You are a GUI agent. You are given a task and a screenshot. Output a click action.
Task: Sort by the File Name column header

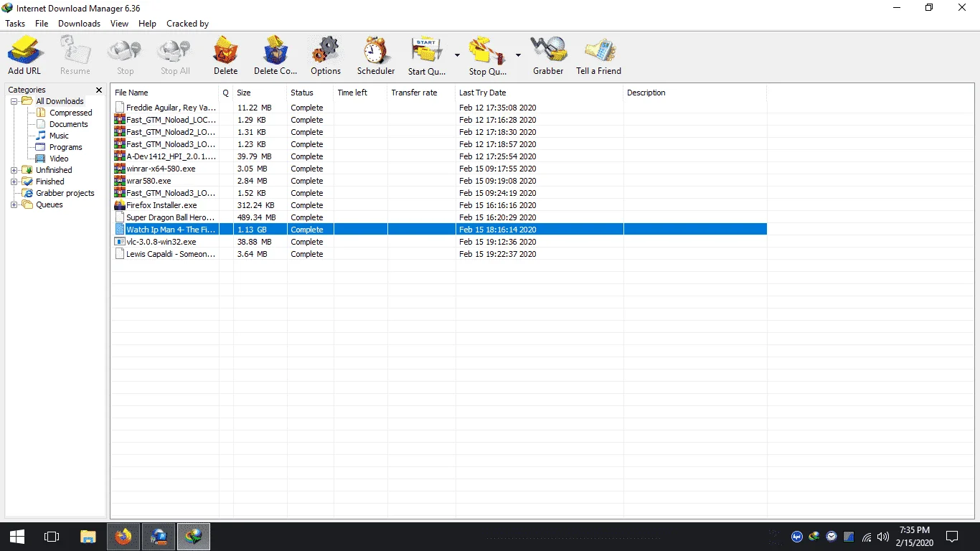click(x=165, y=93)
